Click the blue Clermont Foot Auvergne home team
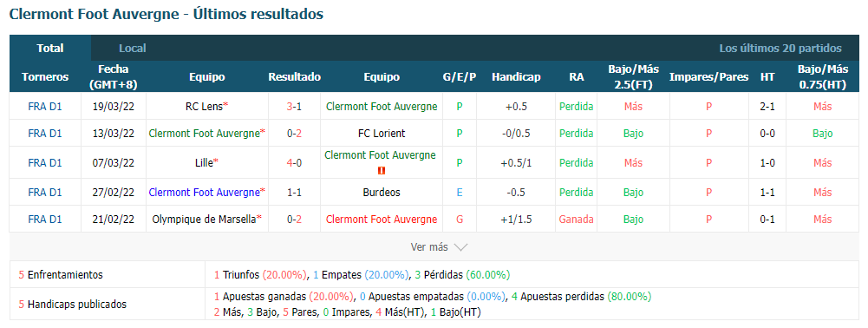868x328 pixels. [x=205, y=193]
